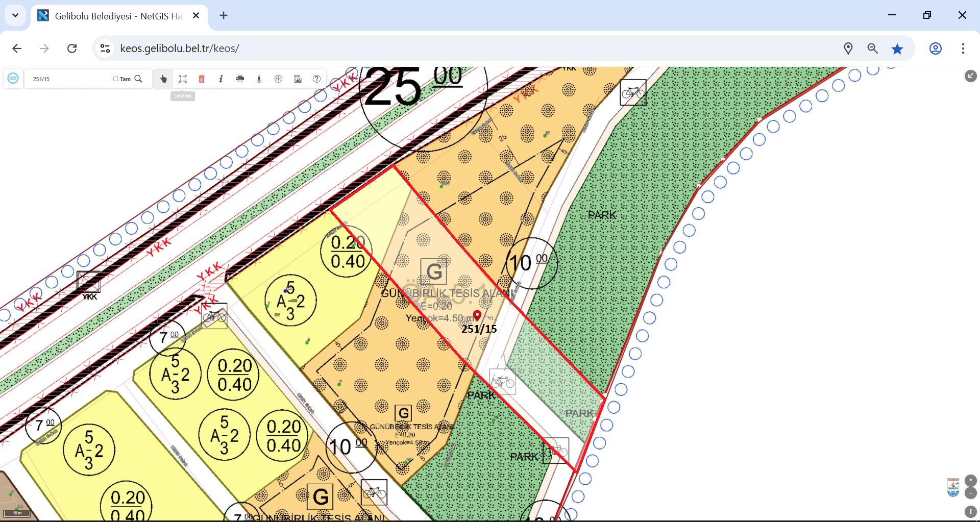This screenshot has width=980, height=522.
Task: Click the printer icon in map toolbar
Action: coord(240,79)
